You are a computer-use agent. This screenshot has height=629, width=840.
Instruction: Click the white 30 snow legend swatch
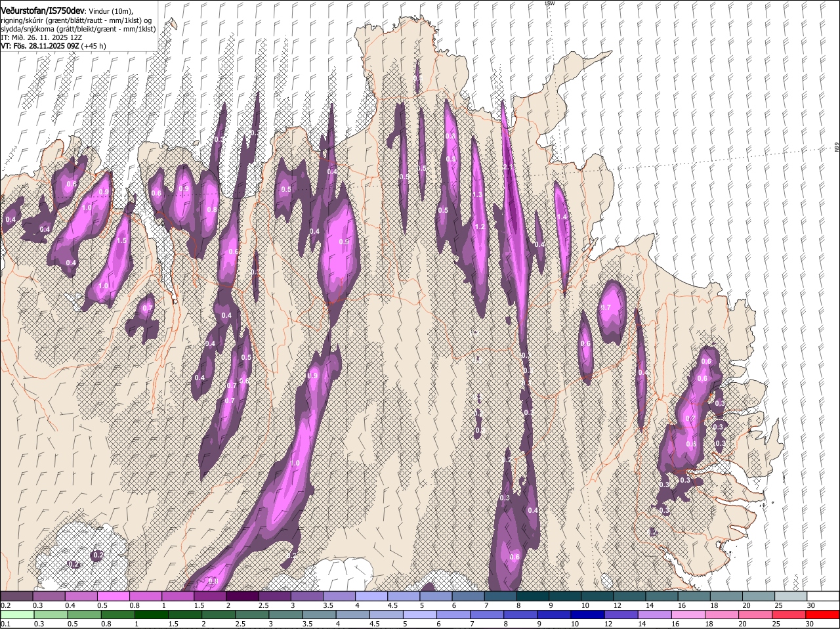point(823,596)
